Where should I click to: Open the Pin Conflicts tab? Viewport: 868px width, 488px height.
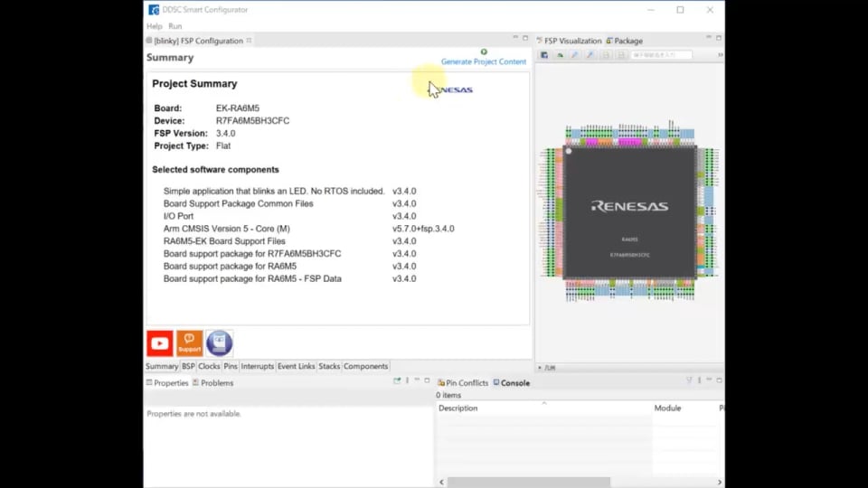click(463, 383)
